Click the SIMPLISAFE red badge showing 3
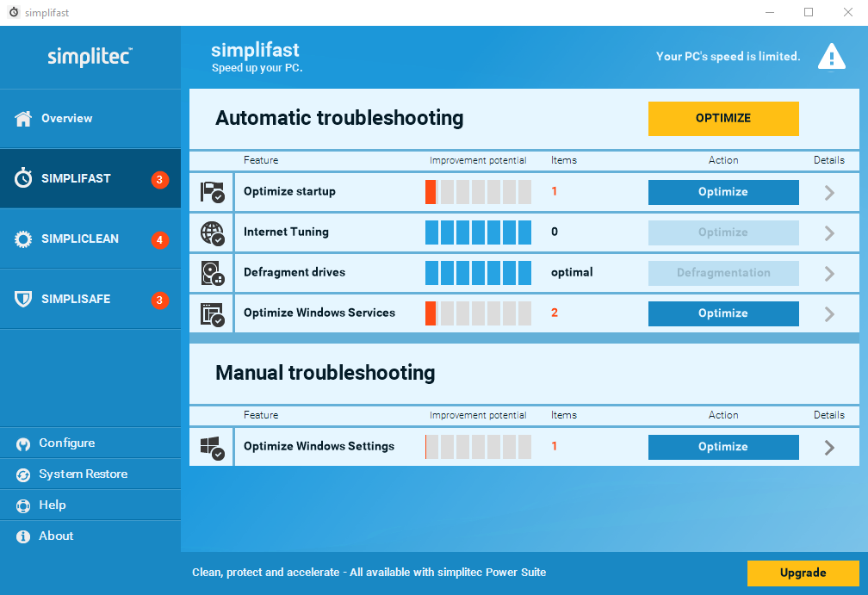Screen dimensions: 868x595 (160, 300)
